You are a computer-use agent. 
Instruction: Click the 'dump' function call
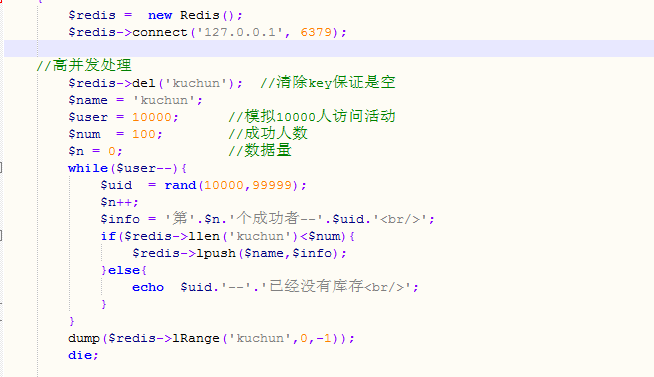click(84, 338)
